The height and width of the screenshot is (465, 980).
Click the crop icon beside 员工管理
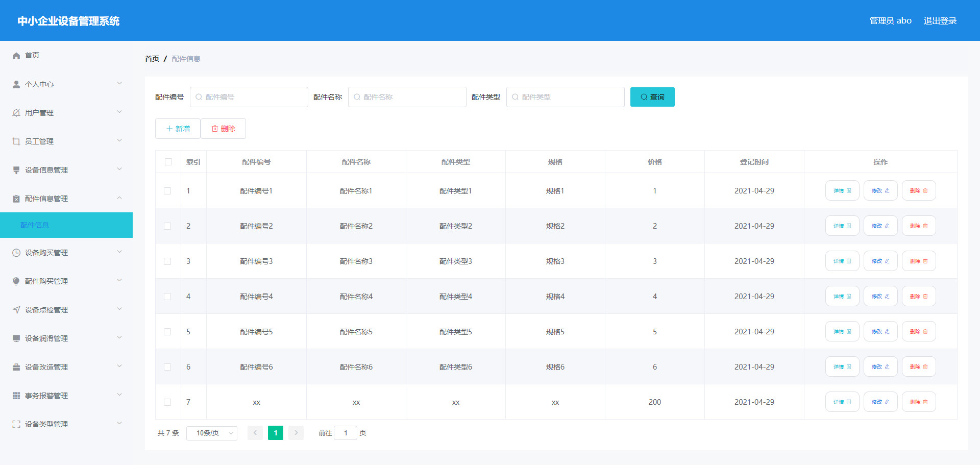coord(16,141)
